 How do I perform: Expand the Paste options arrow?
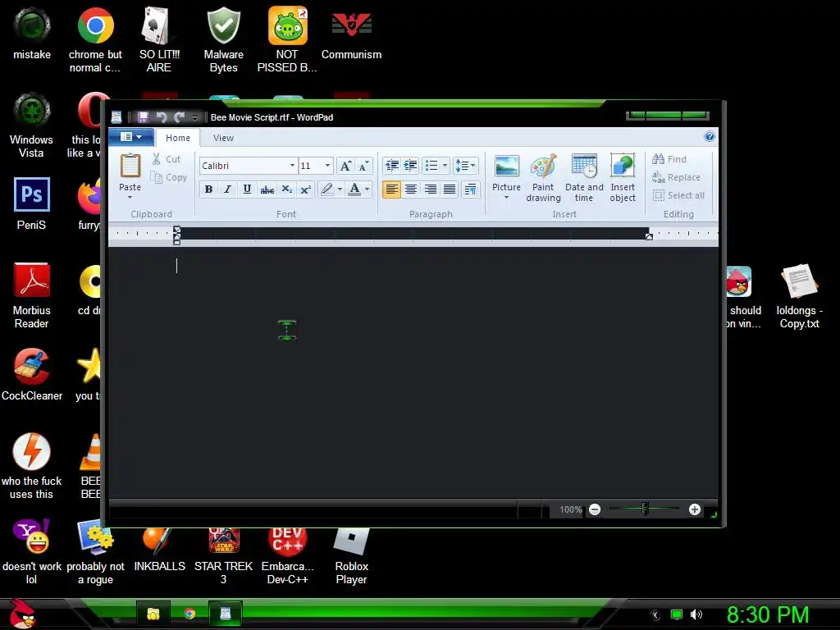point(130,198)
